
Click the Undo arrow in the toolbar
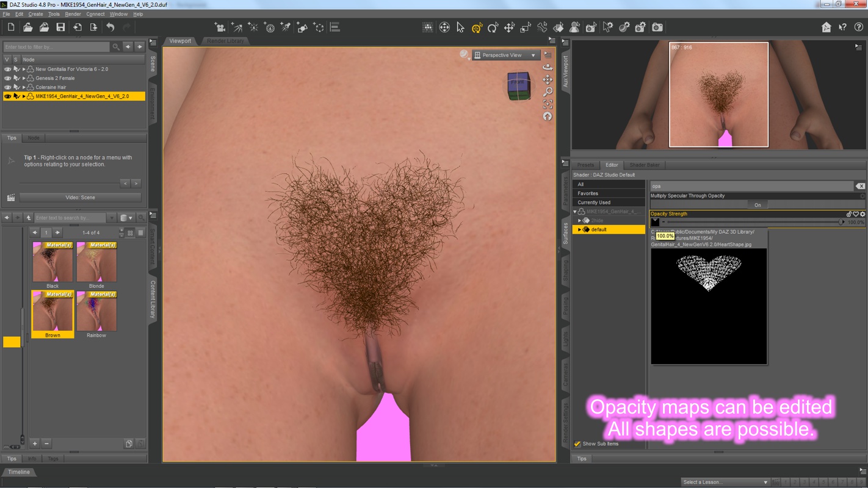pos(110,27)
